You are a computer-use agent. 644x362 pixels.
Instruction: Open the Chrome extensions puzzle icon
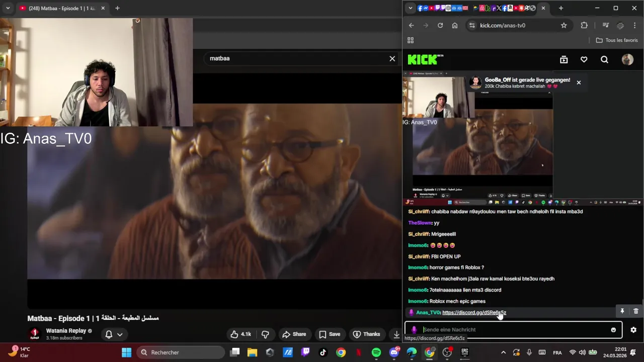(x=584, y=25)
